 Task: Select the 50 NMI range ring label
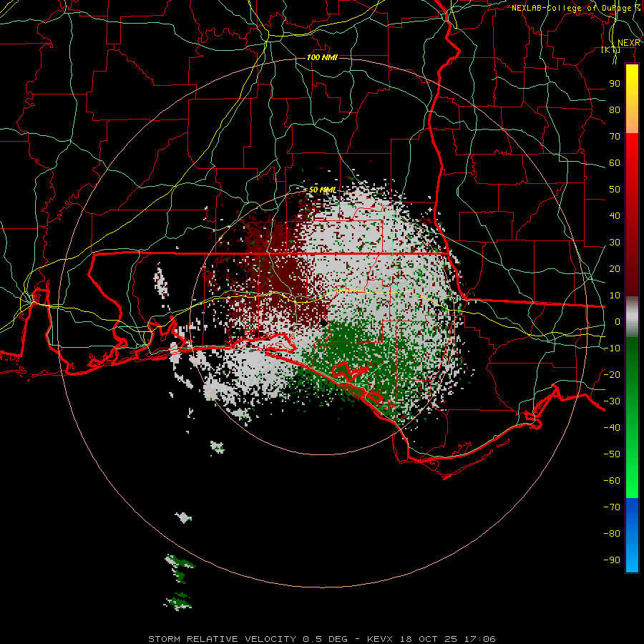point(323,190)
